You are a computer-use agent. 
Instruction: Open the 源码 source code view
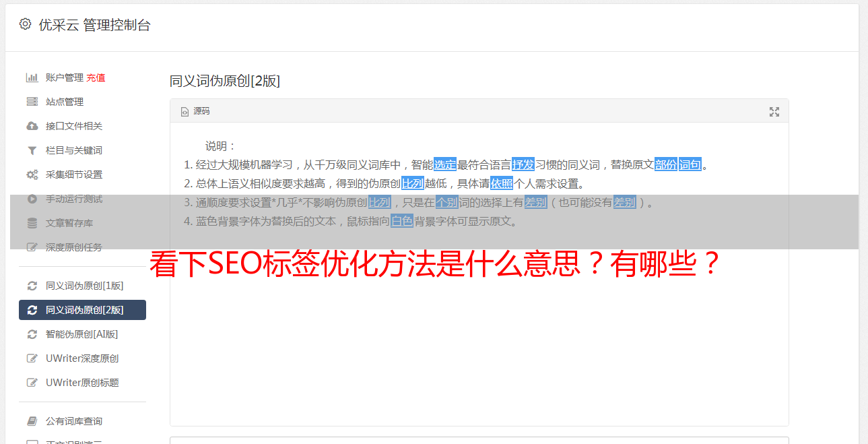pyautogui.click(x=195, y=111)
